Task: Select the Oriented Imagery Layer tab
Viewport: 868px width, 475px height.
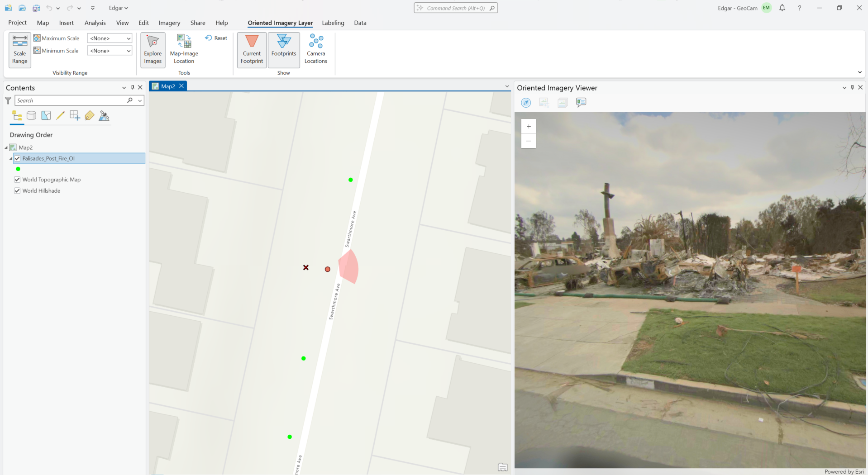Action: click(280, 23)
